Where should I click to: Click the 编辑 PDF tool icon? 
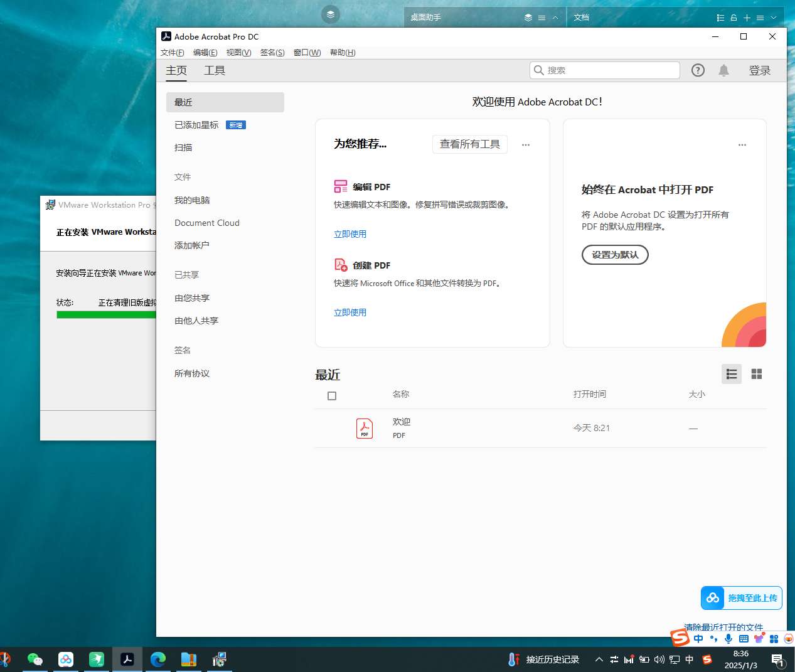[x=341, y=186]
